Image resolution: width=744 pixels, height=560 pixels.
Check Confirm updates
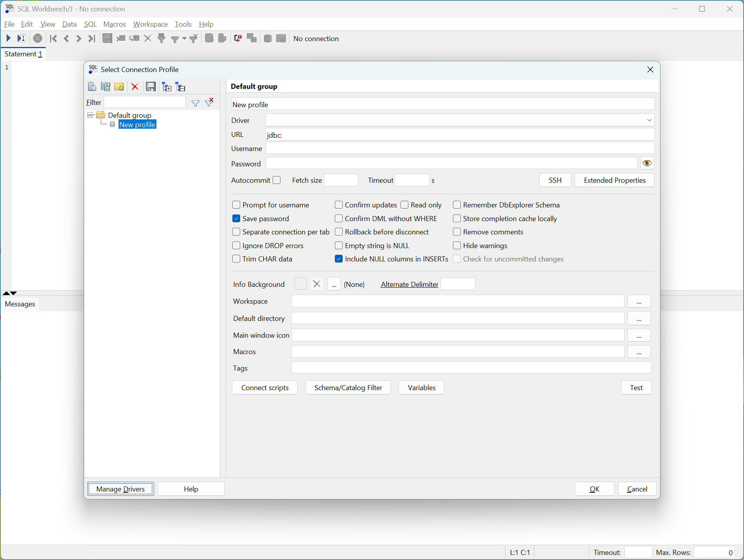pos(339,205)
